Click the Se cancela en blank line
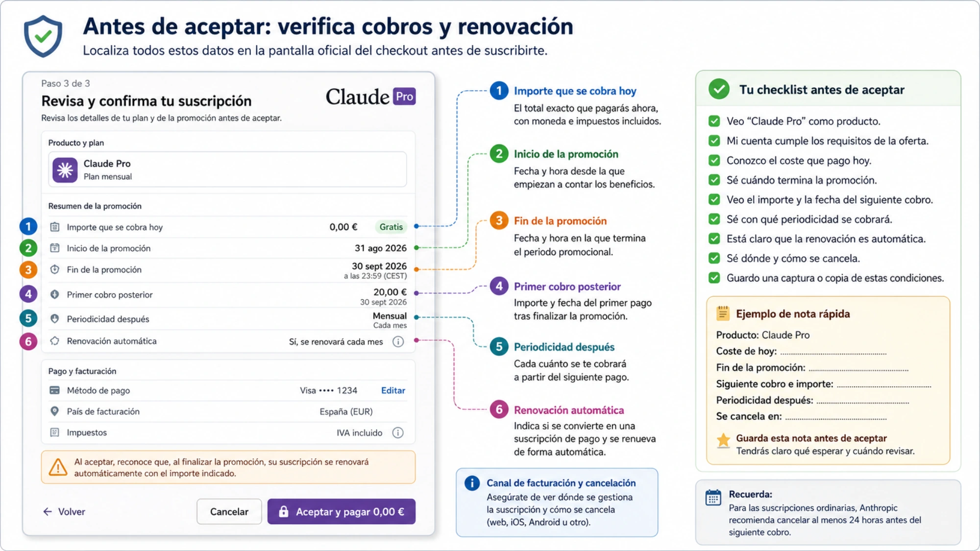 836,418
